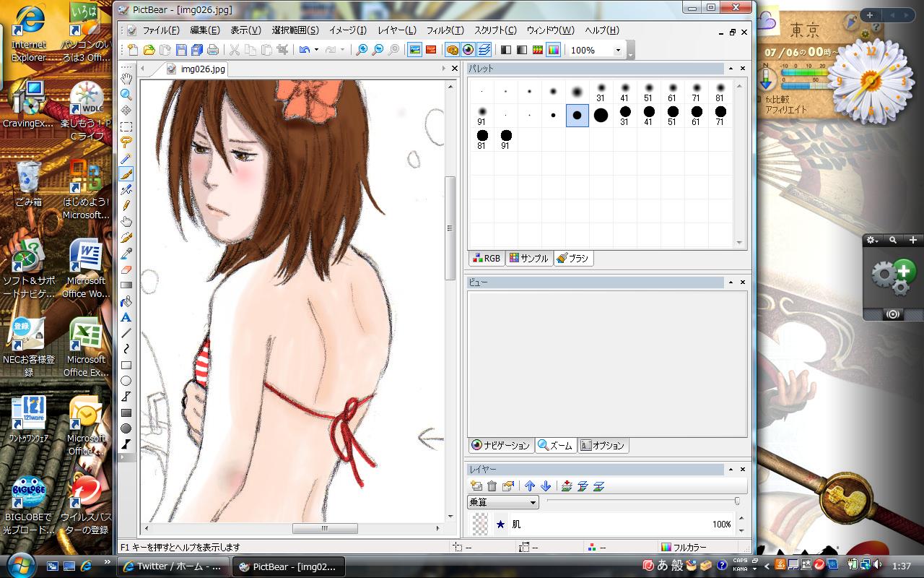The width and height of the screenshot is (924, 578).
Task: Select the Lasso selection tool
Action: pos(126,142)
